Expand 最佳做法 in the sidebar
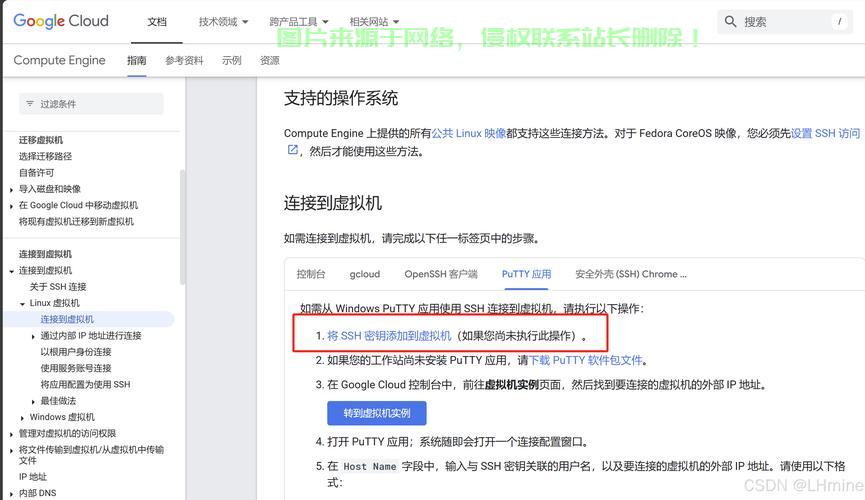 tap(33, 401)
